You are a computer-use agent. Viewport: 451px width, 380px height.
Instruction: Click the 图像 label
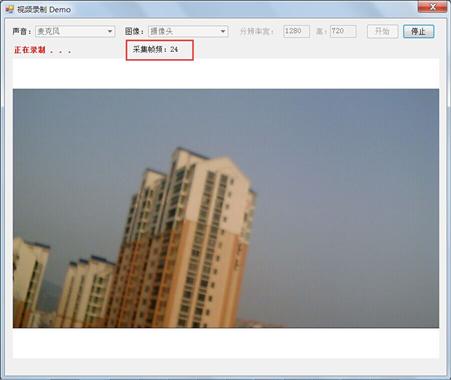(135, 31)
